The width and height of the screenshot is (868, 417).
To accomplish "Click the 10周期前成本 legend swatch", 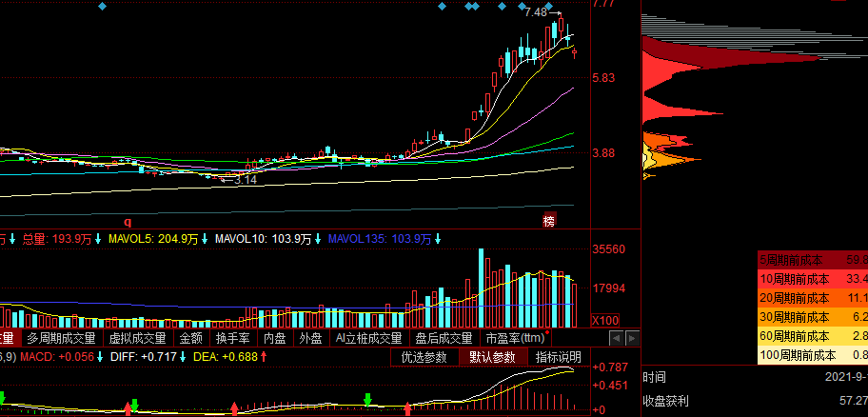I will tap(813, 279).
